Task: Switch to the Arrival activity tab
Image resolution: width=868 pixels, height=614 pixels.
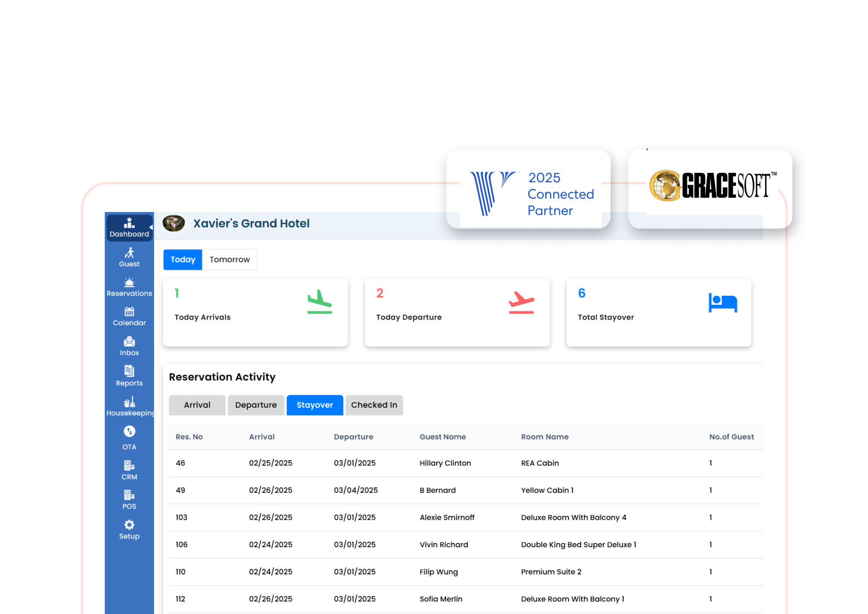Action: pos(197,405)
